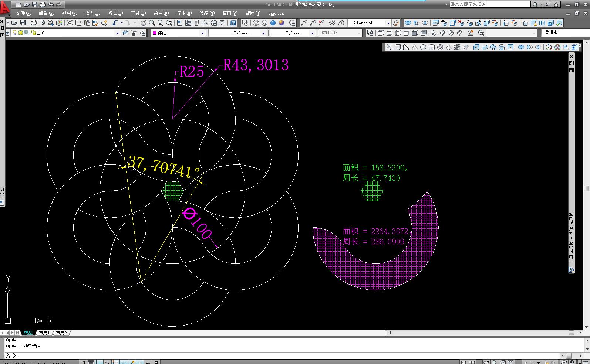Click the magenta color swatch beside 洋红
The image size is (590, 364).
tap(155, 33)
